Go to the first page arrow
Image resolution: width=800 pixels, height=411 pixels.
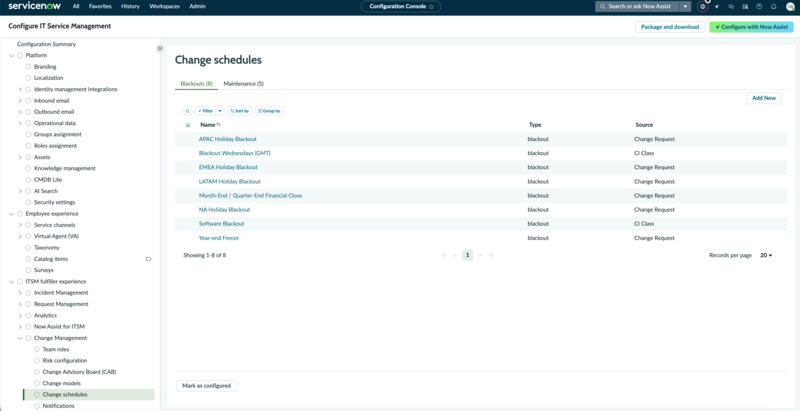click(x=445, y=255)
